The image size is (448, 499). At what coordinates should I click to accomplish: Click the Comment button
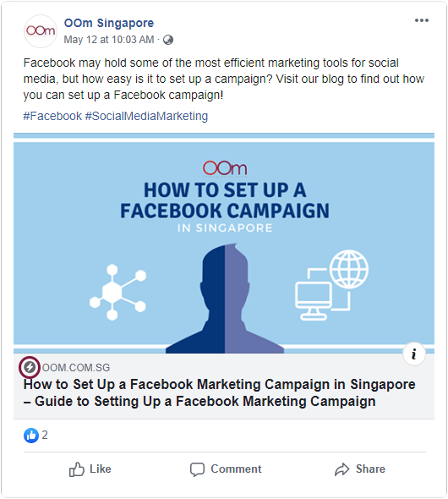click(226, 469)
